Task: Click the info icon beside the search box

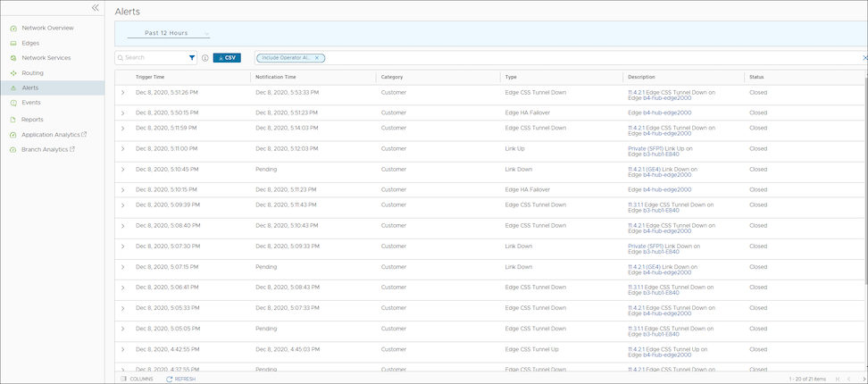Action: 204,58
